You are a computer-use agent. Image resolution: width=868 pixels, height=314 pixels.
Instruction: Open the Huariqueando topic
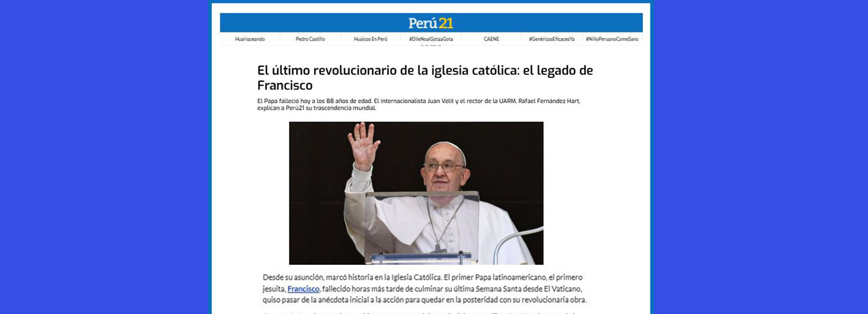coord(250,39)
